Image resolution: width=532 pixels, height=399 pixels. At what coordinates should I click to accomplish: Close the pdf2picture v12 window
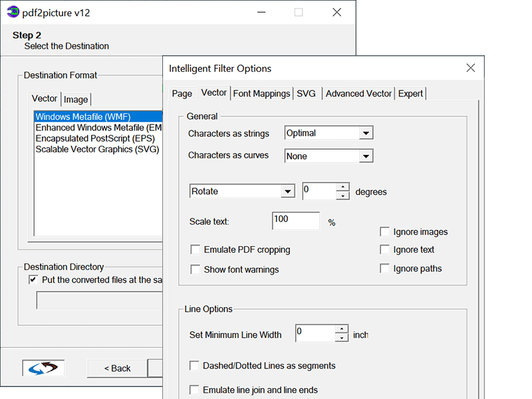click(336, 13)
